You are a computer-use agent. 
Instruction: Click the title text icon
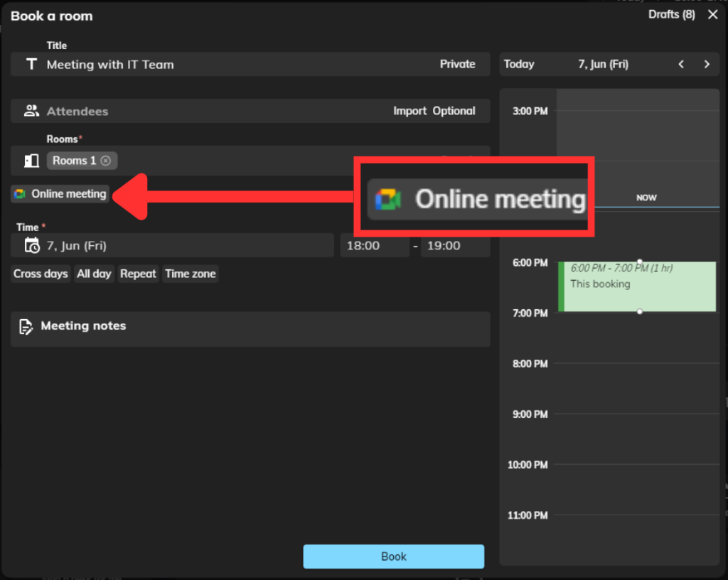(31, 64)
